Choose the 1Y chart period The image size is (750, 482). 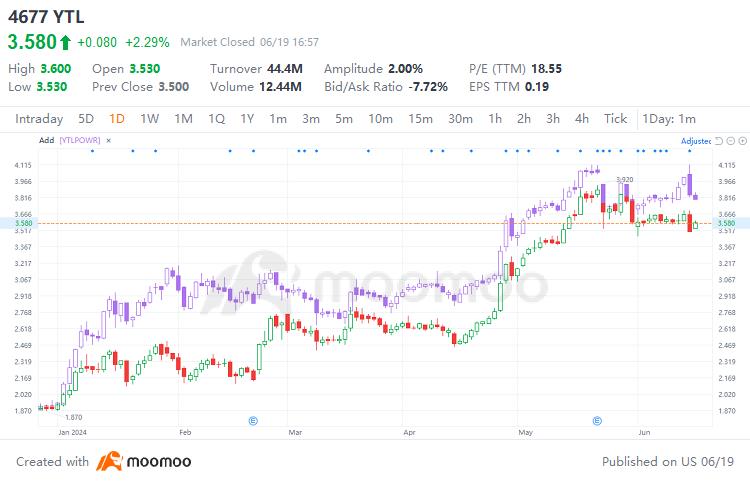tap(247, 119)
